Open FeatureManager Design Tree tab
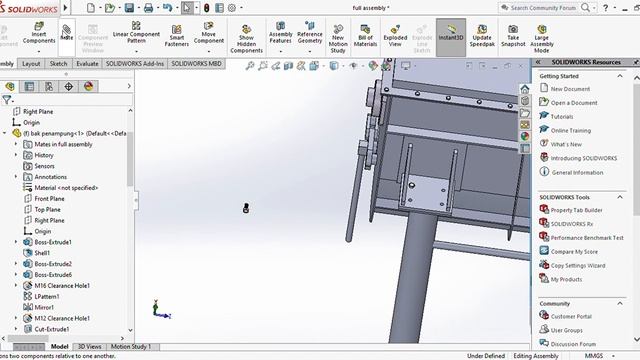640x360 pixels. tap(10, 86)
